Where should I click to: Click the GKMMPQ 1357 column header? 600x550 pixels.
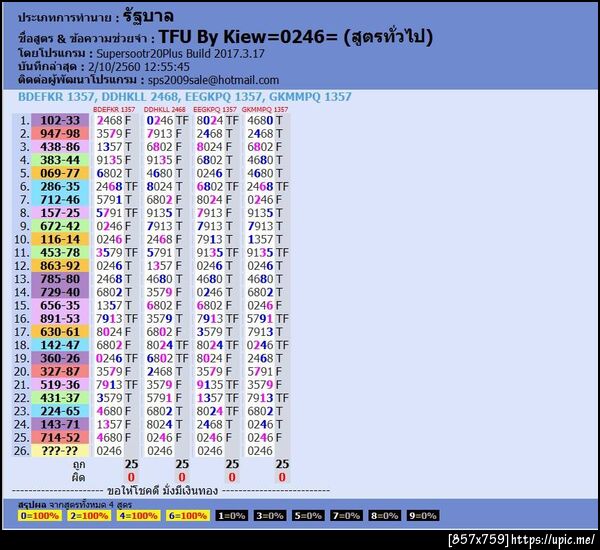pos(265,109)
